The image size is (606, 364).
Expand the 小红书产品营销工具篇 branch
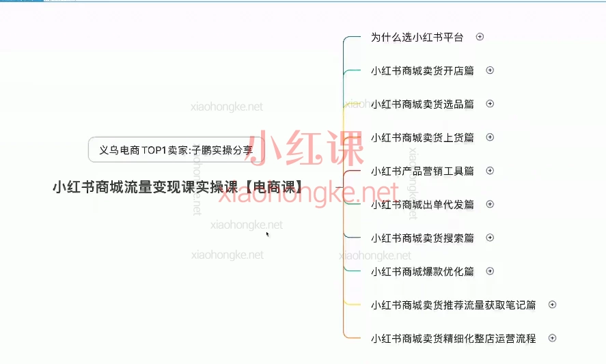(x=490, y=171)
